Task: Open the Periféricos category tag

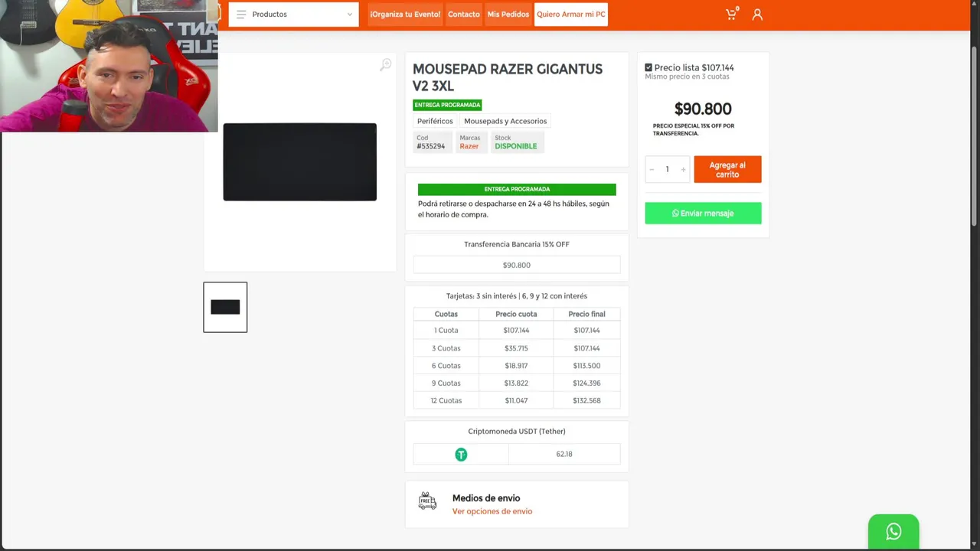Action: [435, 121]
